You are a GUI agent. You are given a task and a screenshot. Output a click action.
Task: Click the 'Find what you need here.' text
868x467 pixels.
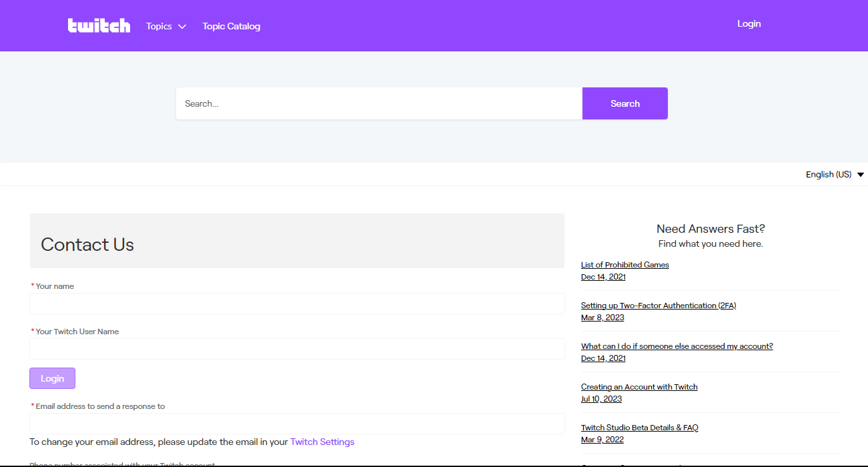(711, 244)
